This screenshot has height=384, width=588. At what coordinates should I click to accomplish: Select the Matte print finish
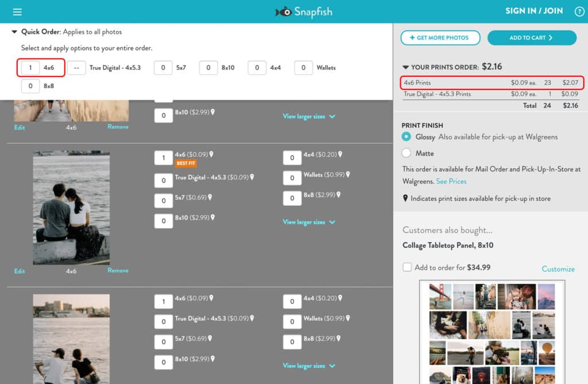[407, 153]
